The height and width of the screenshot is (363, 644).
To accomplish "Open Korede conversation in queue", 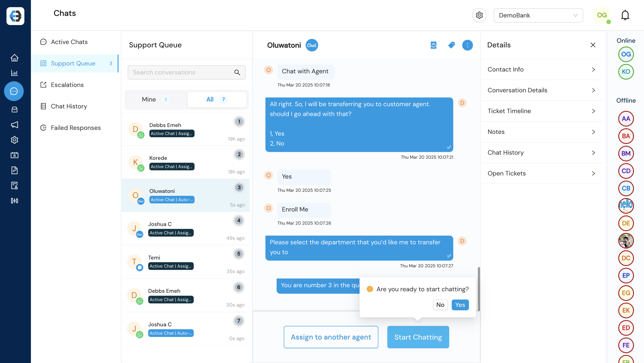I will point(185,163).
